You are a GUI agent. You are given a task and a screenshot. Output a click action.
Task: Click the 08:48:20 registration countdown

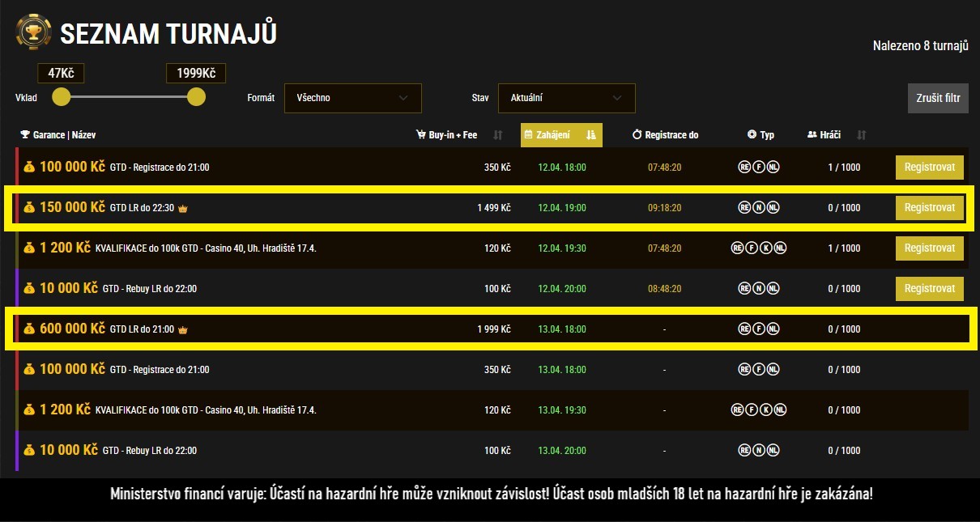pyautogui.click(x=664, y=289)
